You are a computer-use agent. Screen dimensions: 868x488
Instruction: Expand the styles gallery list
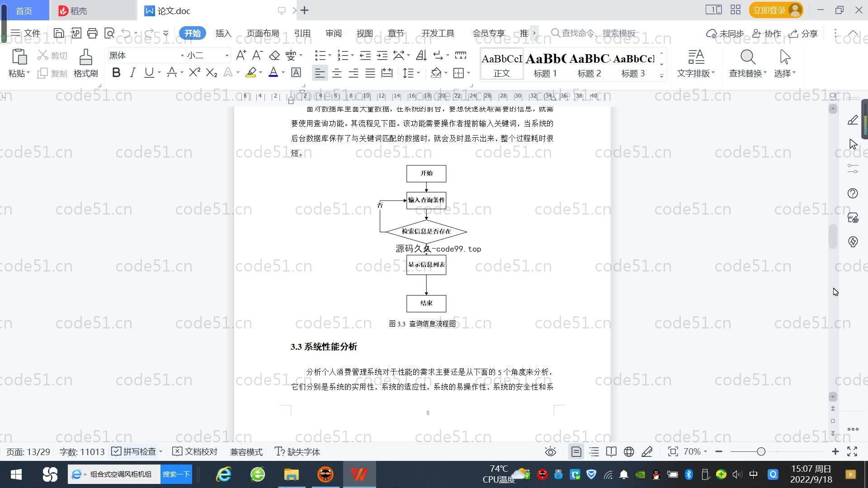tap(661, 75)
